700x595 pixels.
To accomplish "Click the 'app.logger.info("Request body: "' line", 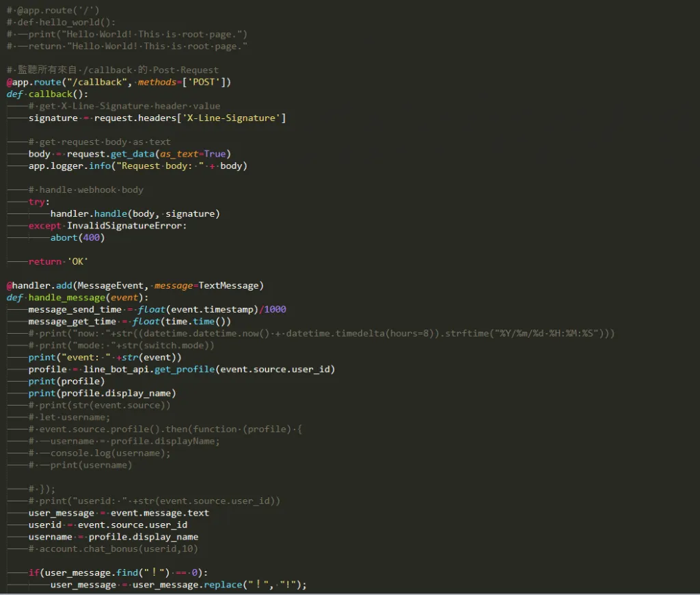I will point(138,166).
